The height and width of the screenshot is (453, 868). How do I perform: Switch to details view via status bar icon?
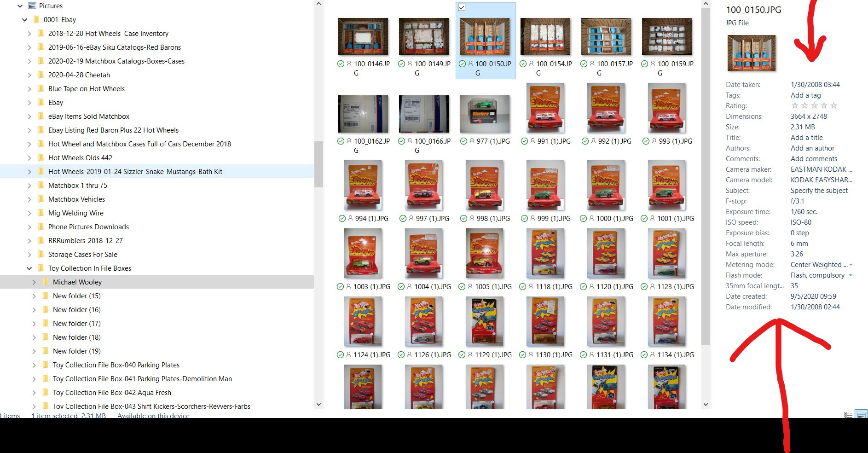tap(848, 415)
